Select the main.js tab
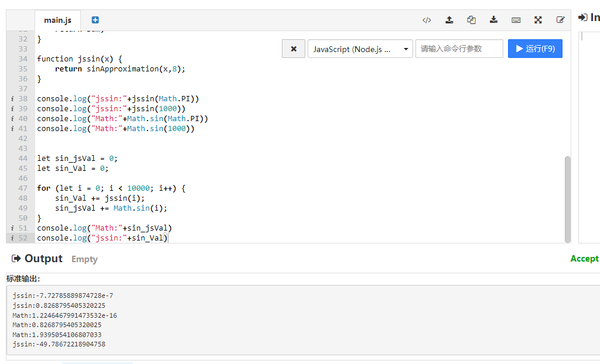The image size is (600, 364). point(57,20)
